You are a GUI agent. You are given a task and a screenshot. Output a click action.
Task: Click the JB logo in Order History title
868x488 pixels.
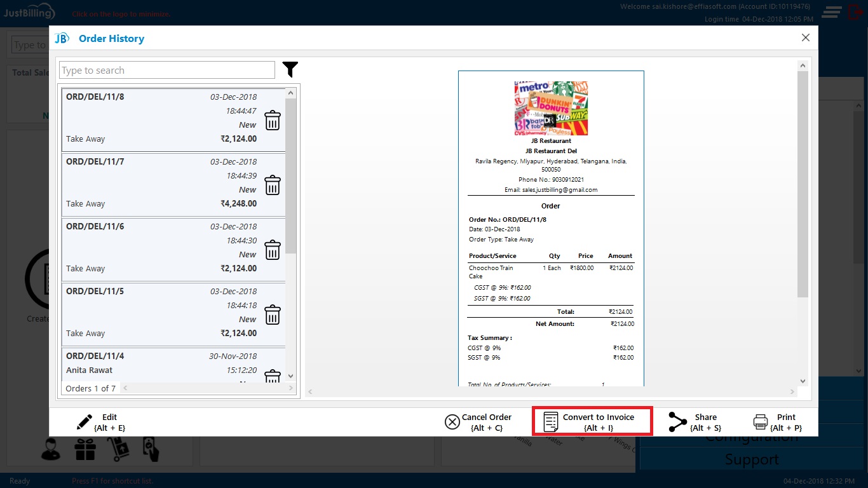62,38
